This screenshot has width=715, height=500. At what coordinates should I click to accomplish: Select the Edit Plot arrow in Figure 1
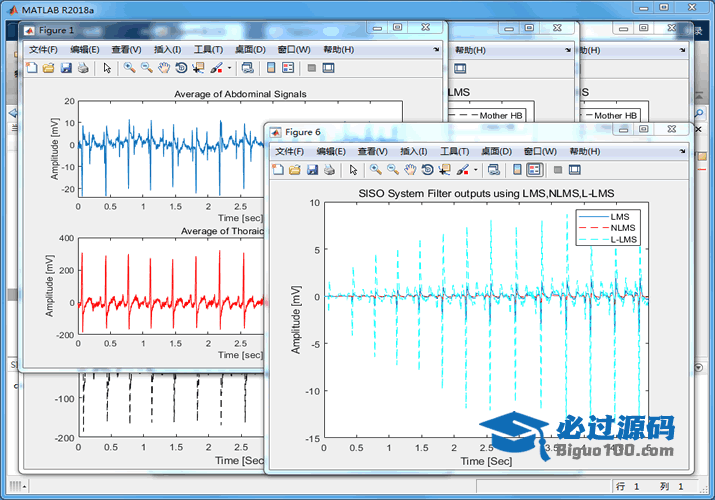[107, 68]
